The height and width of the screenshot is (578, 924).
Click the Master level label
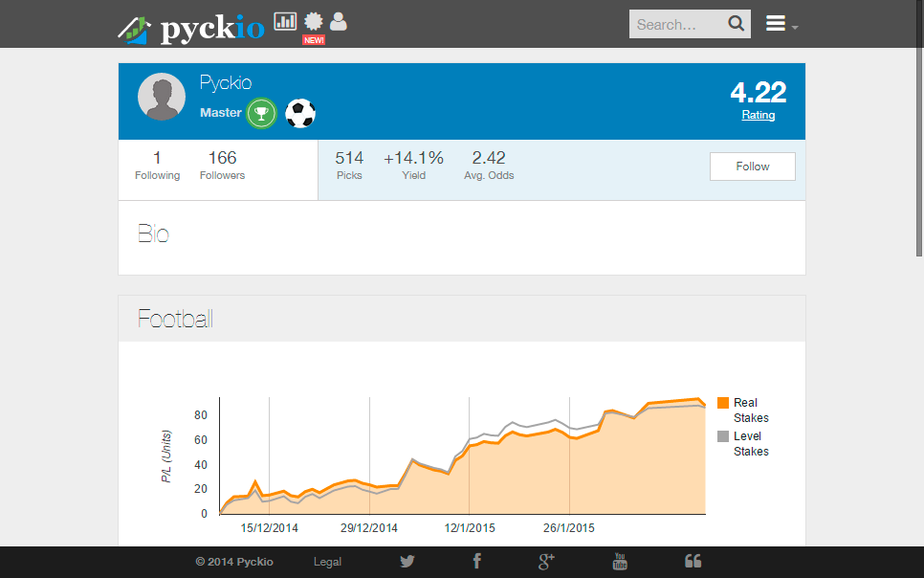220,113
